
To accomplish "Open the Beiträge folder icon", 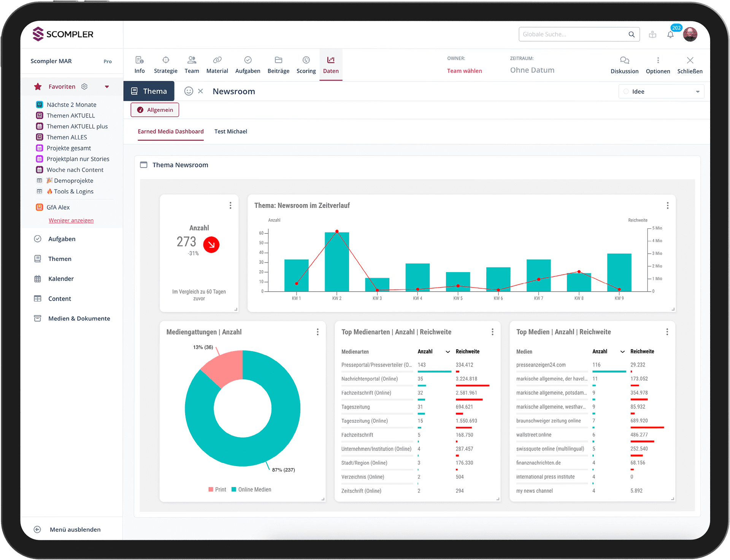I will 278,64.
